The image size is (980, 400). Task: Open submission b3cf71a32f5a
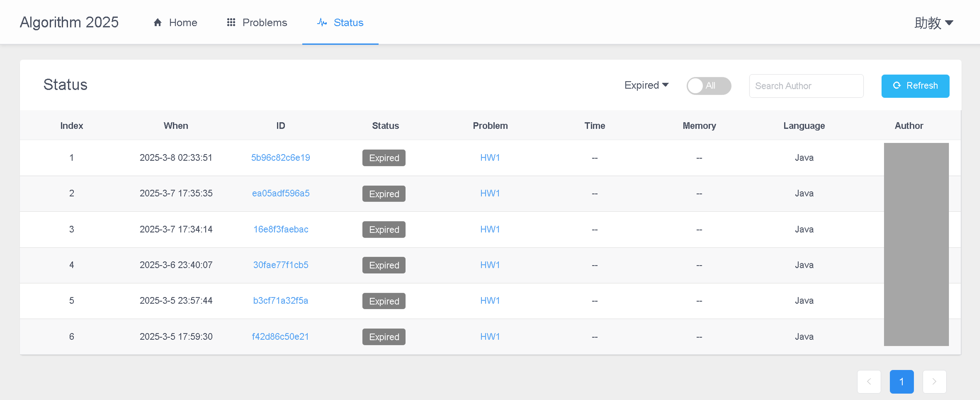click(x=281, y=301)
